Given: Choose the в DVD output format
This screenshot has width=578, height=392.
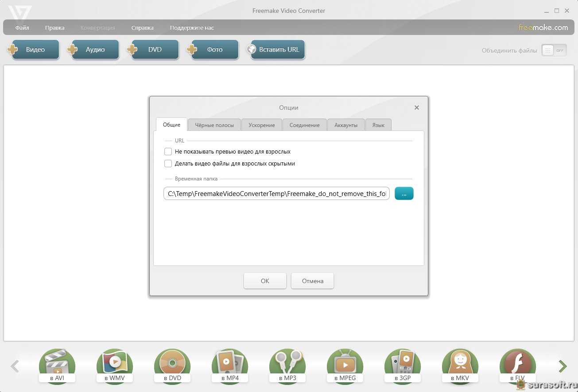Looking at the screenshot, I should pos(172,366).
